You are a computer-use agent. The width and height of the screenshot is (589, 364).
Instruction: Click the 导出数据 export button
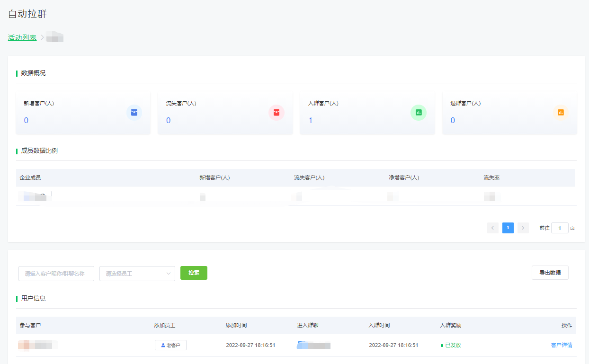pos(550,273)
